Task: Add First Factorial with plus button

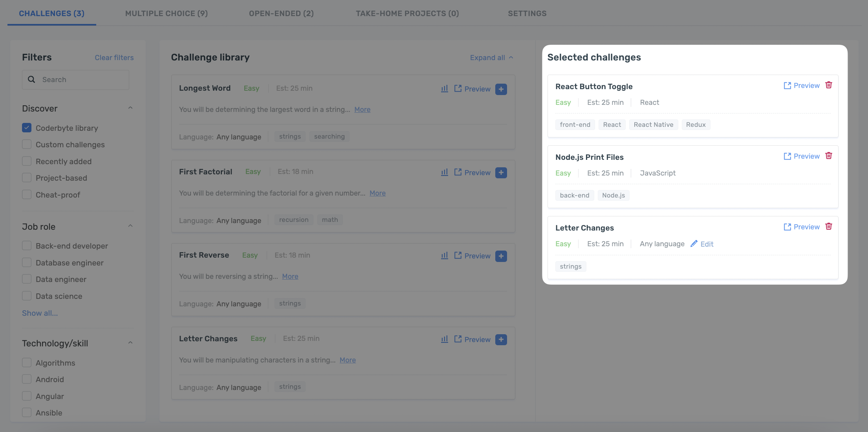Action: pos(501,172)
